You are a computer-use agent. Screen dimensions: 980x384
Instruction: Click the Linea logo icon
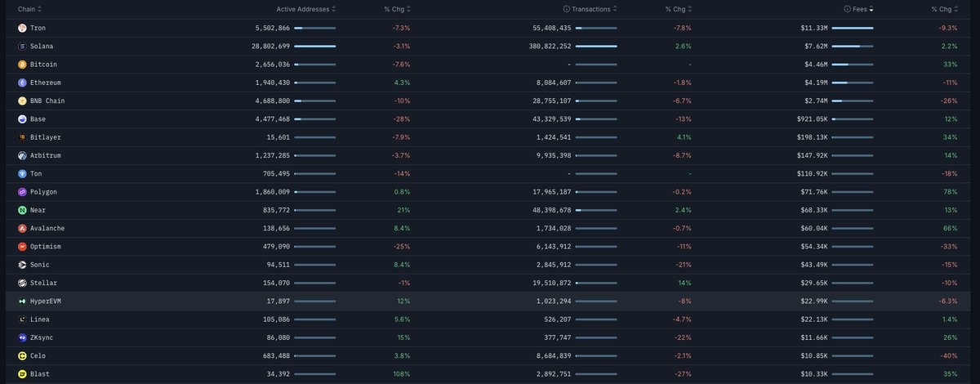pyautogui.click(x=22, y=319)
